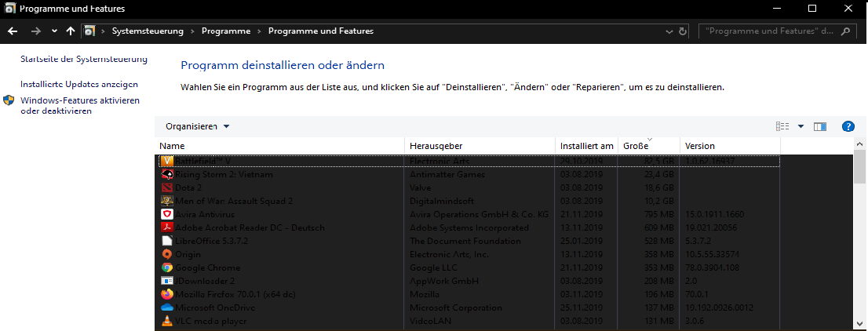Click the Men of War: Assault Squad 2 icon

[x=166, y=201]
